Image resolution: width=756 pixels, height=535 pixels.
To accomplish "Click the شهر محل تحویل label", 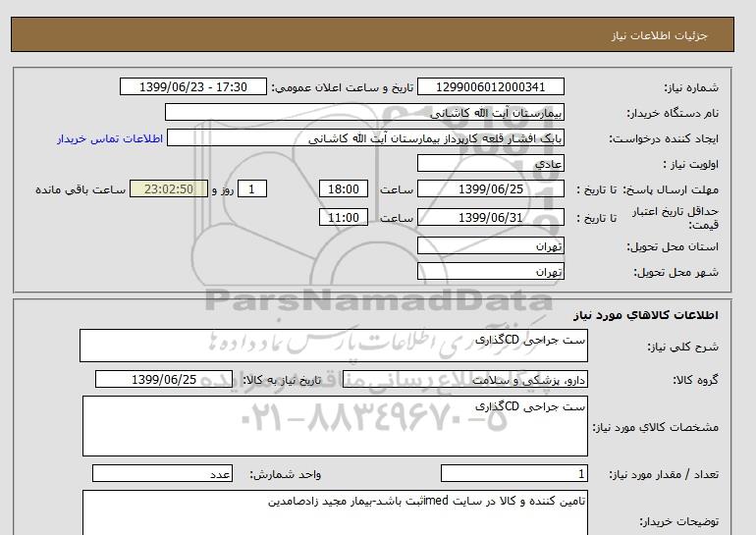I will [675, 272].
